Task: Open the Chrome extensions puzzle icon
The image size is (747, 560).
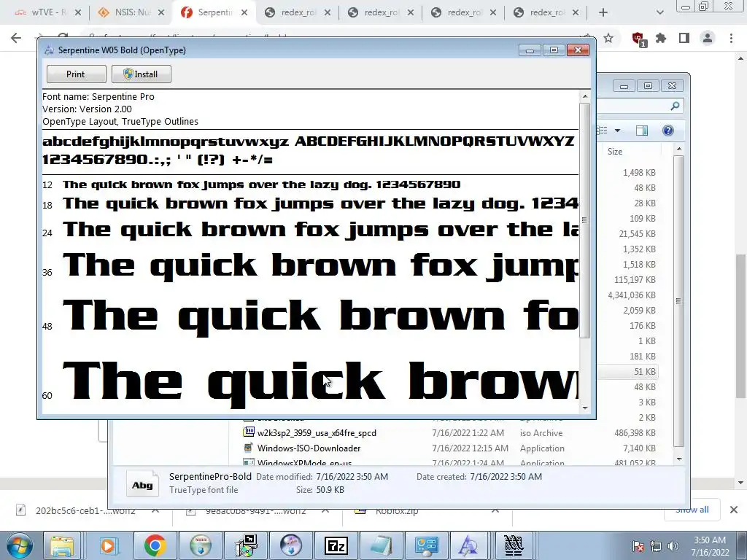Action: point(661,38)
